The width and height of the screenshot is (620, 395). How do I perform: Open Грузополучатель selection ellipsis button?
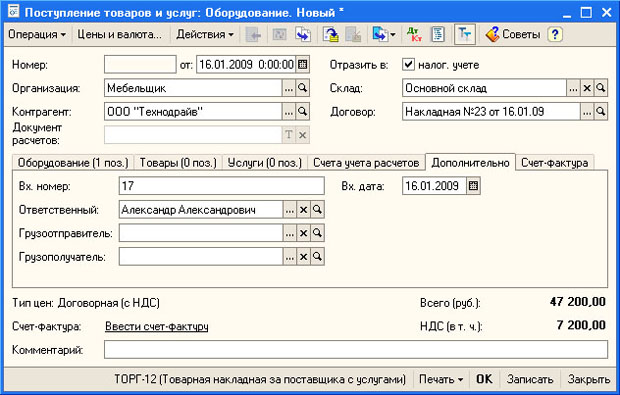289,257
